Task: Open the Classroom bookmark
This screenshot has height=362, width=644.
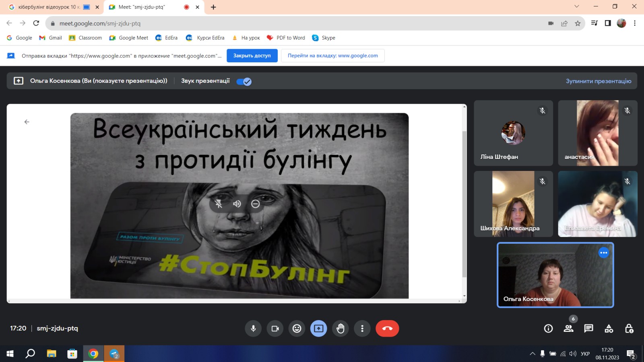Action: pos(85,38)
